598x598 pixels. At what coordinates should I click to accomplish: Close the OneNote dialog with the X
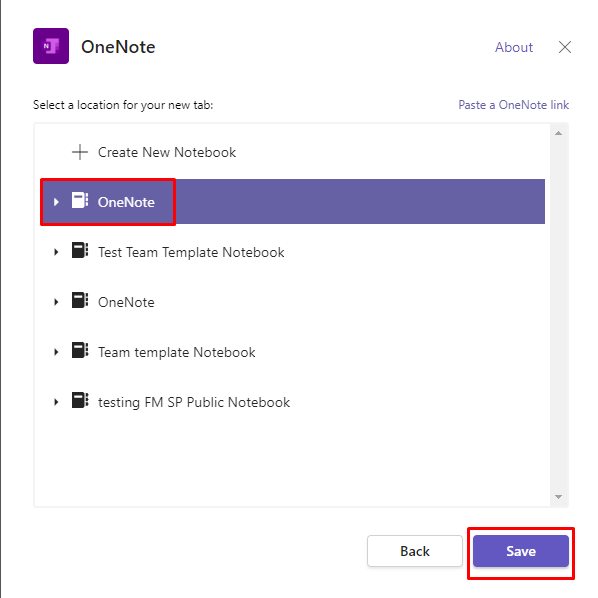point(564,47)
